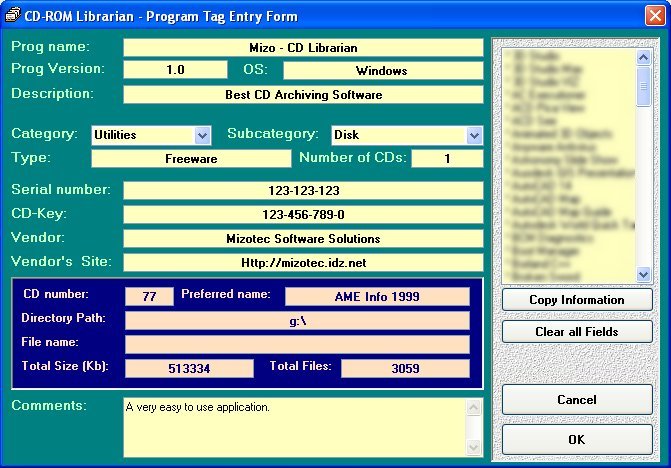
Task: Click the Type field showing Freeware
Action: (x=191, y=159)
